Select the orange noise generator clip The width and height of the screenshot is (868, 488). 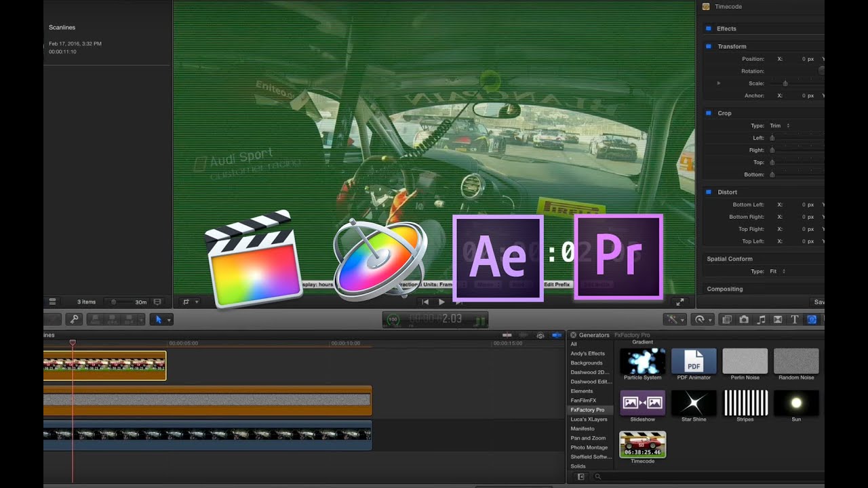(208, 401)
